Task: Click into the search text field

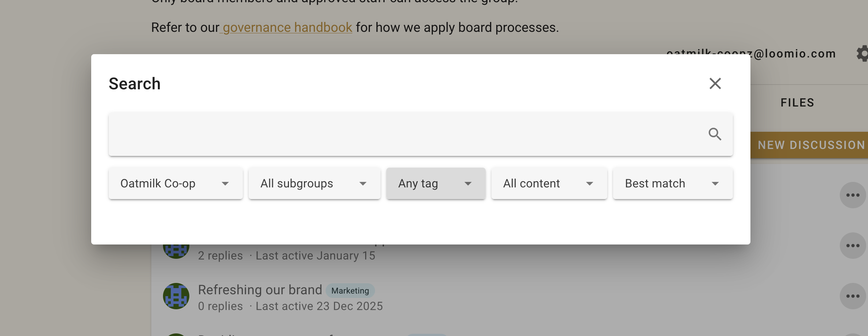Action: click(x=403, y=134)
